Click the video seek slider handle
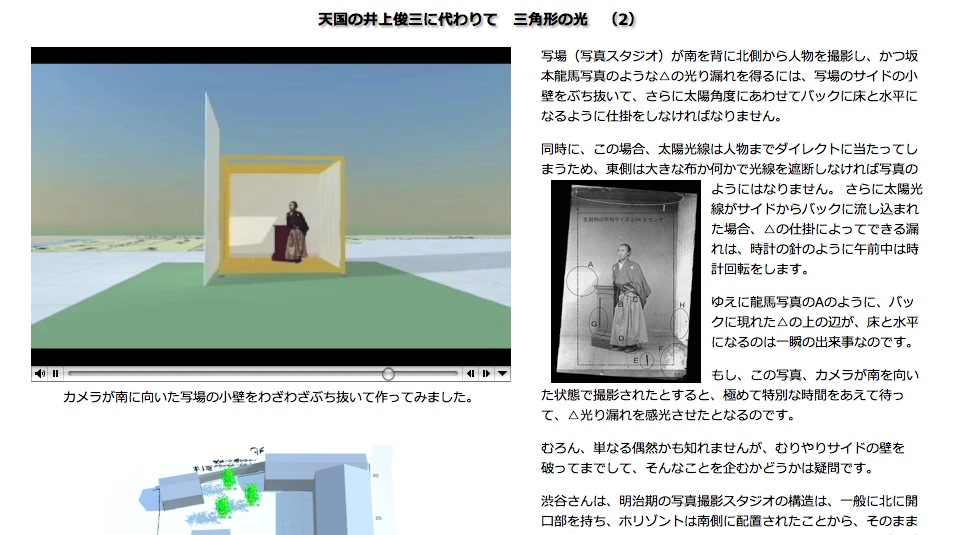The image size is (958, 535). [x=388, y=374]
